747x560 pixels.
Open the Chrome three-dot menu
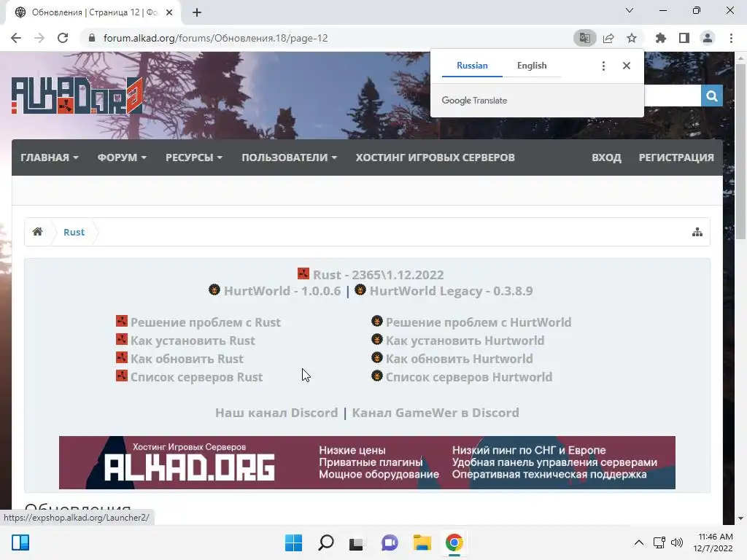[x=731, y=38]
